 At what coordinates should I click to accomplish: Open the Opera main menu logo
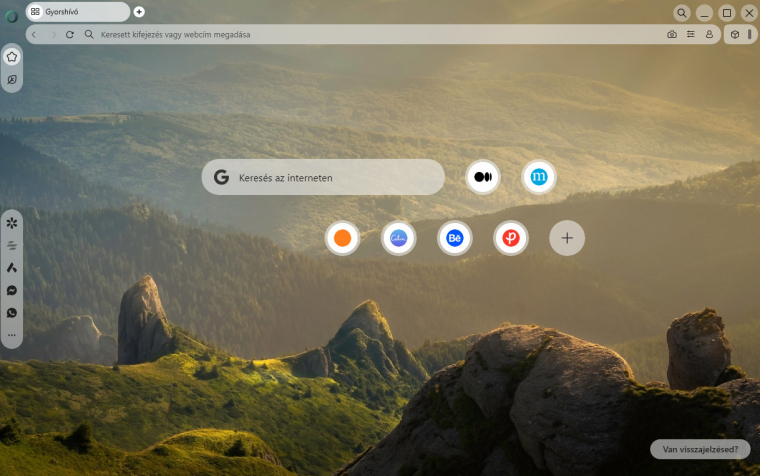[x=12, y=16]
